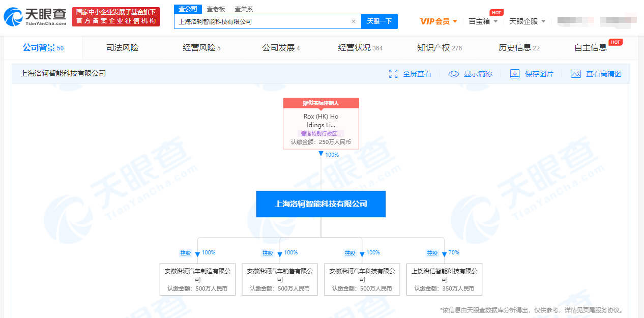Viewport: 644px width, 318px height.
Task: Switch to the 查关系 search tab
Action: [x=244, y=9]
